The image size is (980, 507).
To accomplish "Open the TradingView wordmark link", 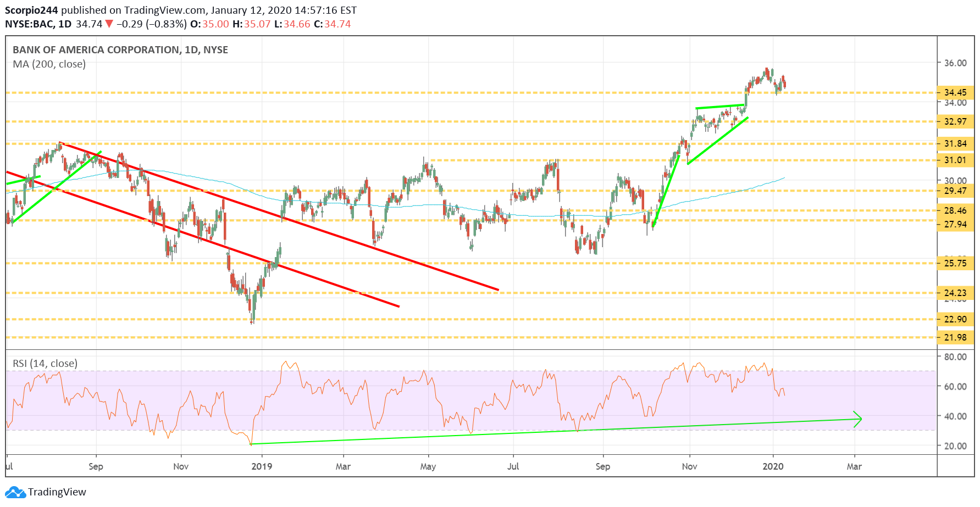I will (57, 492).
